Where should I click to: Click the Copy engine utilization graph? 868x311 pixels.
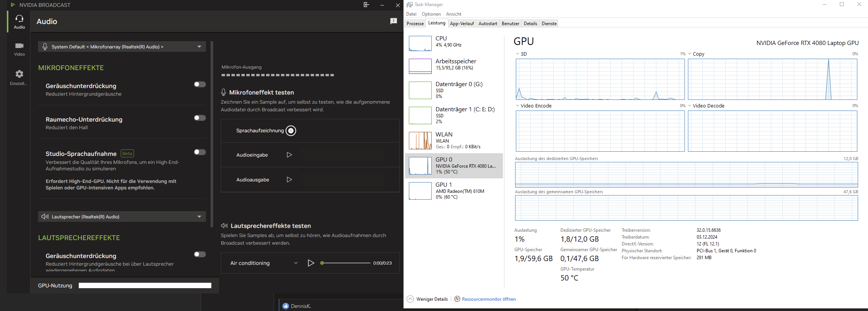pos(772,79)
